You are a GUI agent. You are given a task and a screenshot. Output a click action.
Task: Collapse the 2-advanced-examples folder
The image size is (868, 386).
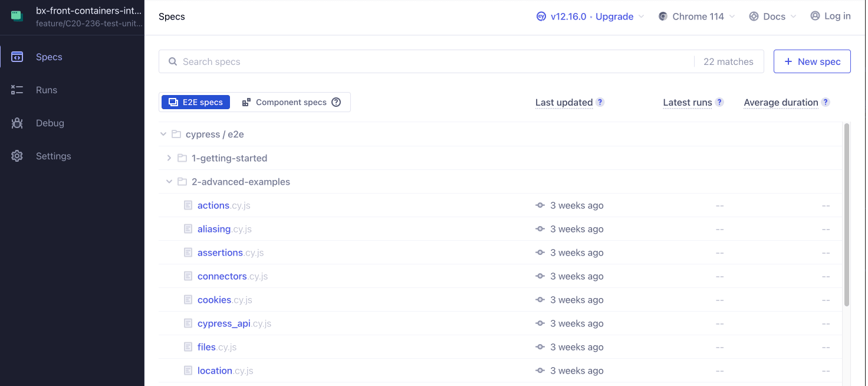(x=169, y=182)
